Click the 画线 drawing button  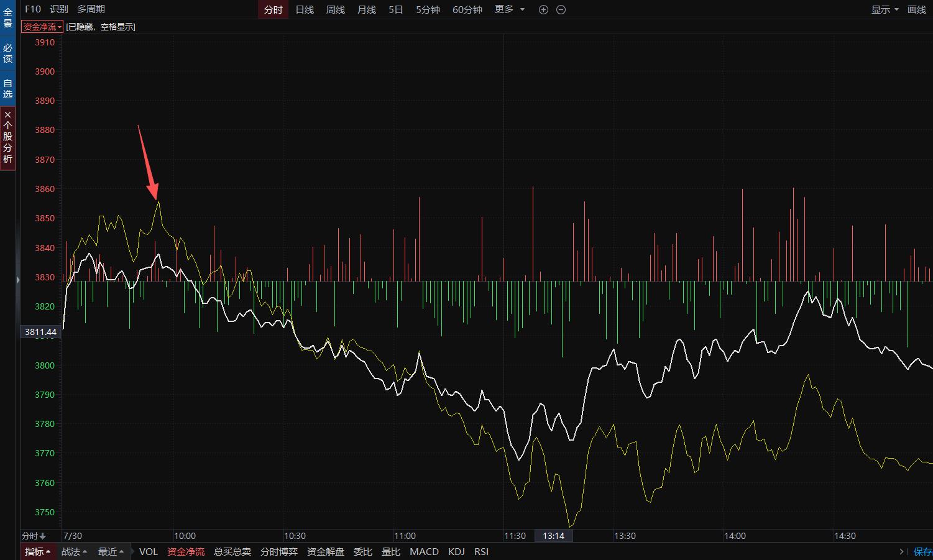917,9
